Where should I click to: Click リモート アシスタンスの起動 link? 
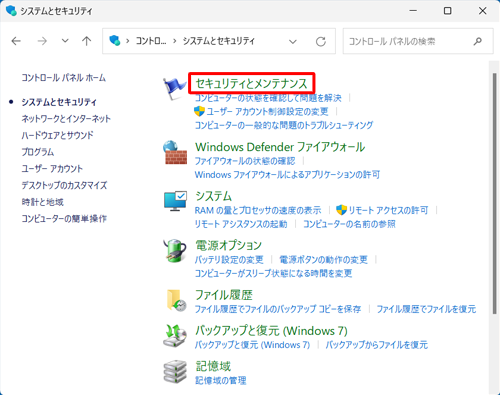(x=241, y=224)
